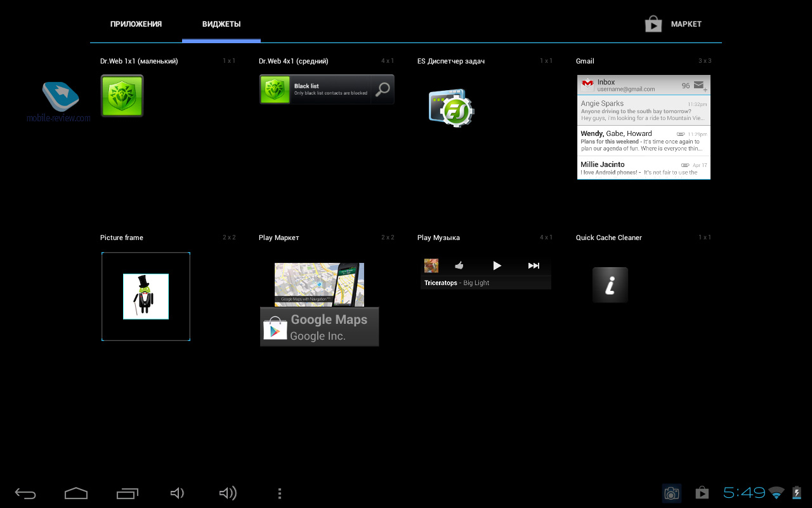Open the Recent apps button

128,493
